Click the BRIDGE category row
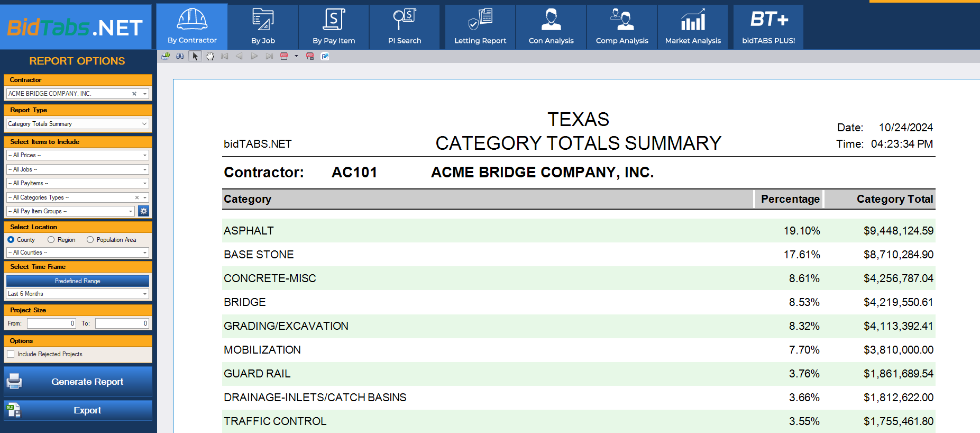This screenshot has width=980, height=433. 579,302
